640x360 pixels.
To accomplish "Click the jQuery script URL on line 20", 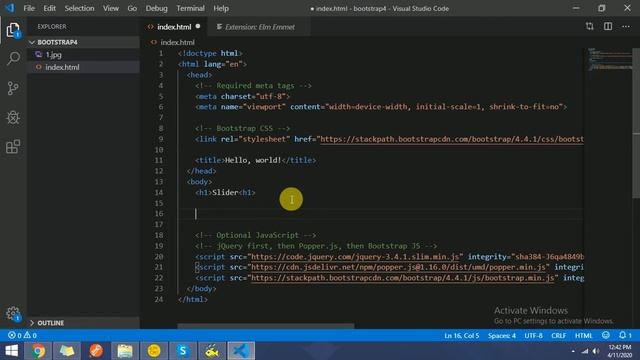I will (x=355, y=257).
